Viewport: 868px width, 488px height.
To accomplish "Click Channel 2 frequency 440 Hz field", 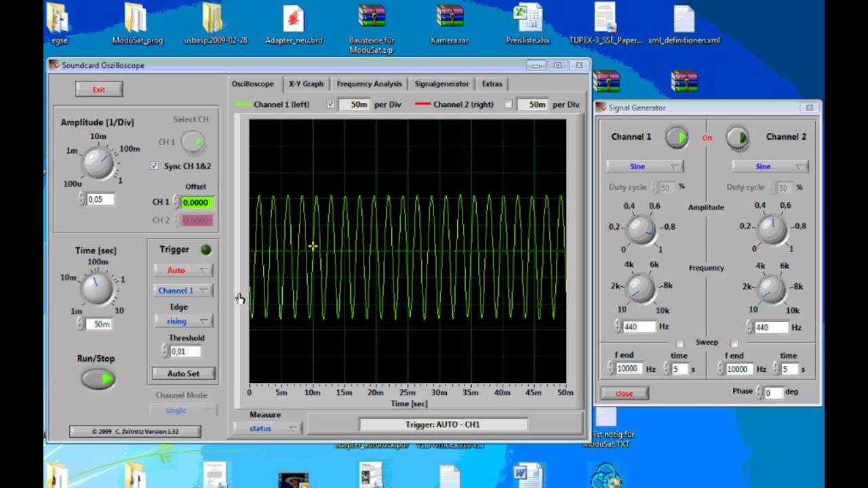I will tap(771, 327).
